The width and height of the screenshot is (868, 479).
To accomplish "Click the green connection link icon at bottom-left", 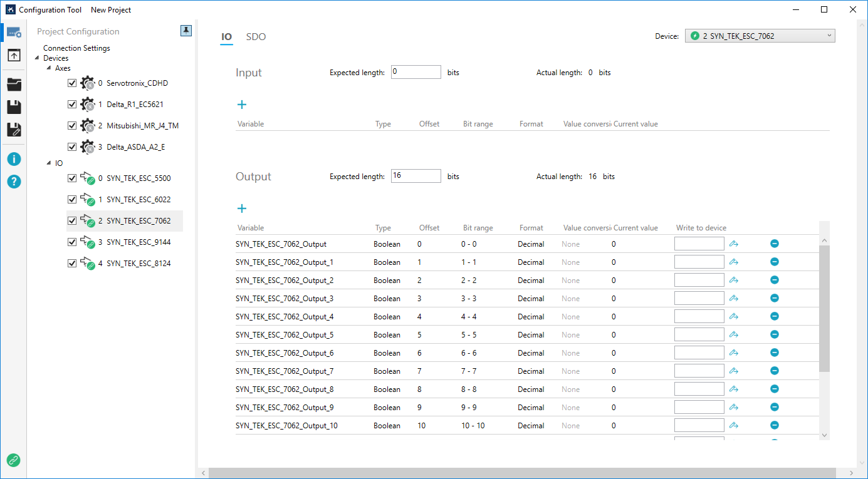I will pyautogui.click(x=13, y=460).
